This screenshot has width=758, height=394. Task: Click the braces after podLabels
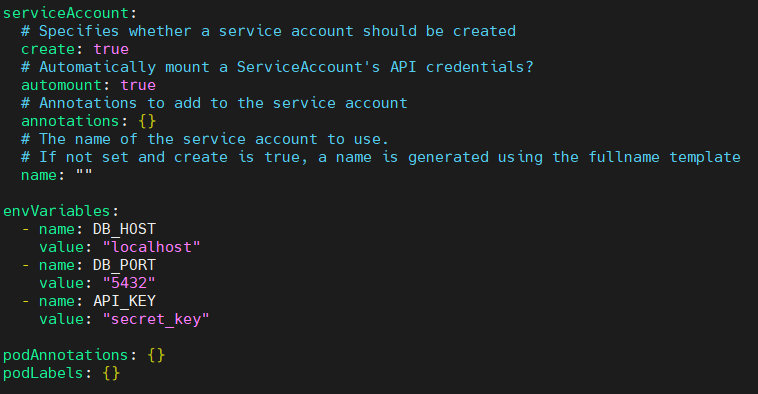point(111,373)
